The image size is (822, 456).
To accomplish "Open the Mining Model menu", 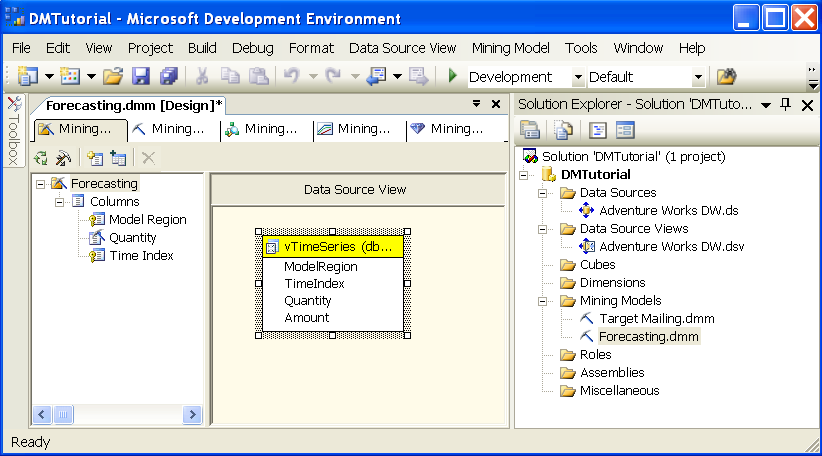I will [x=511, y=48].
